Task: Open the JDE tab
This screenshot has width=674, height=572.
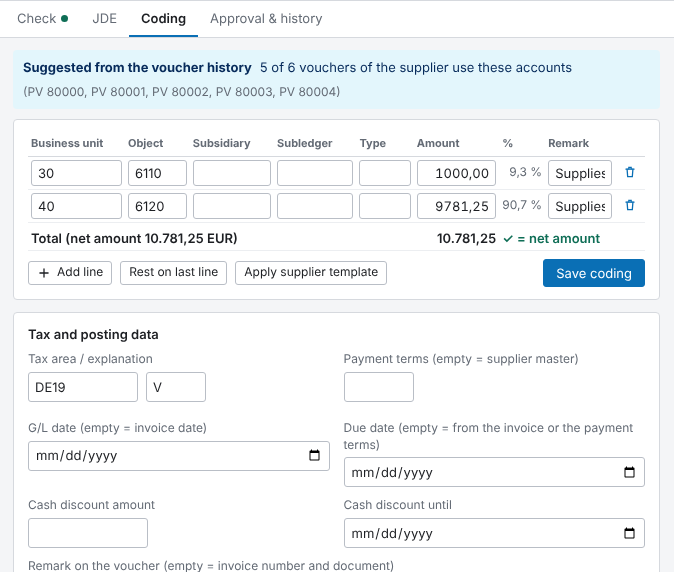Action: click(104, 18)
